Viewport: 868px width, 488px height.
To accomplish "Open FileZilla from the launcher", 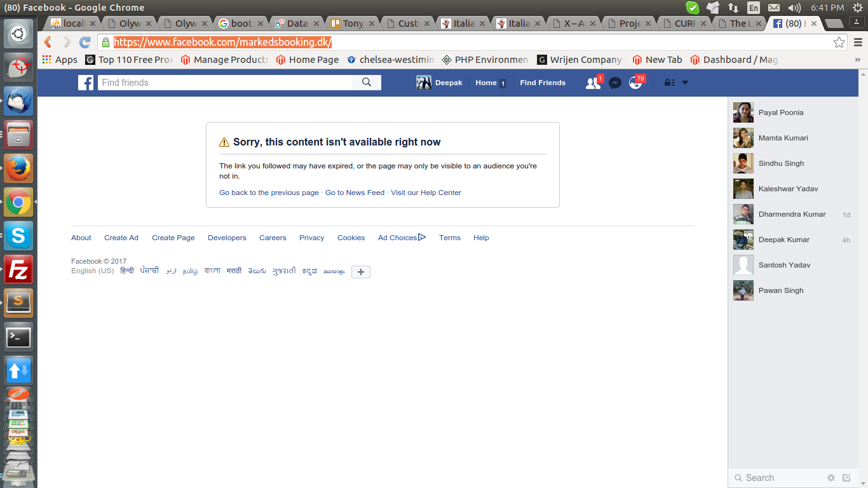I will [x=18, y=269].
